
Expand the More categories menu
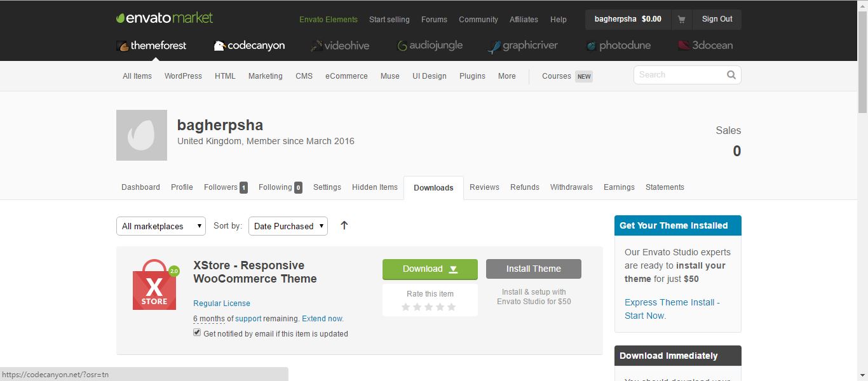click(507, 76)
